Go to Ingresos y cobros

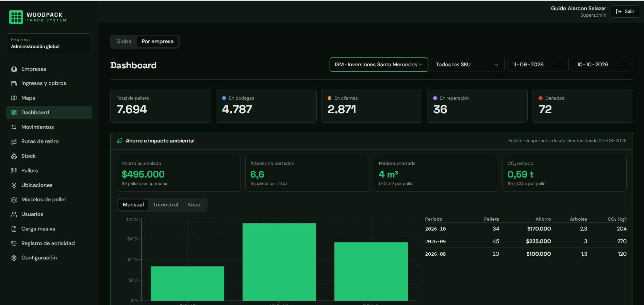49,83
